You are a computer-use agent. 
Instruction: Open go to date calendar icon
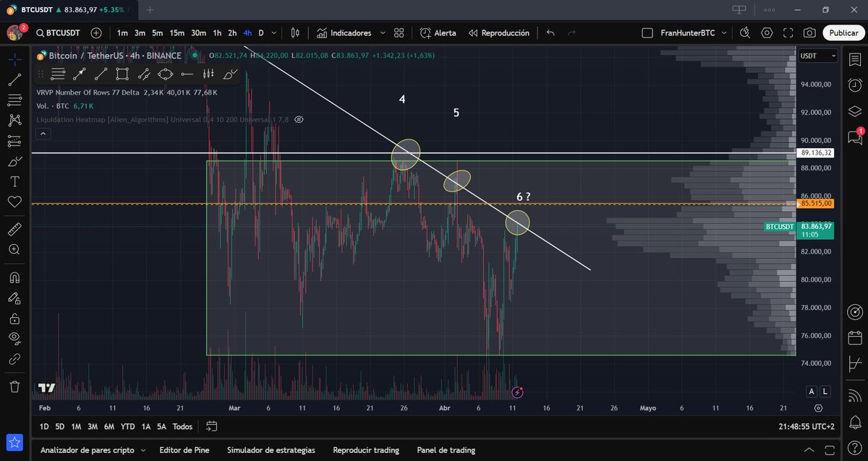(212, 426)
